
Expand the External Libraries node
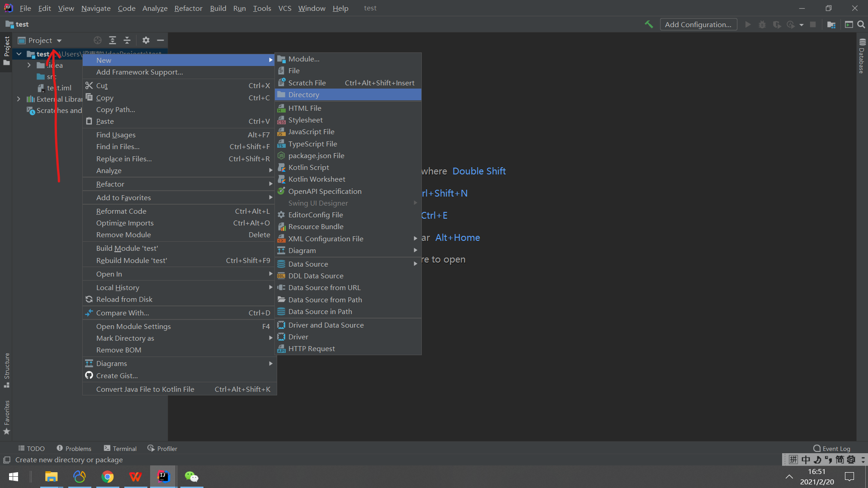coord(19,99)
